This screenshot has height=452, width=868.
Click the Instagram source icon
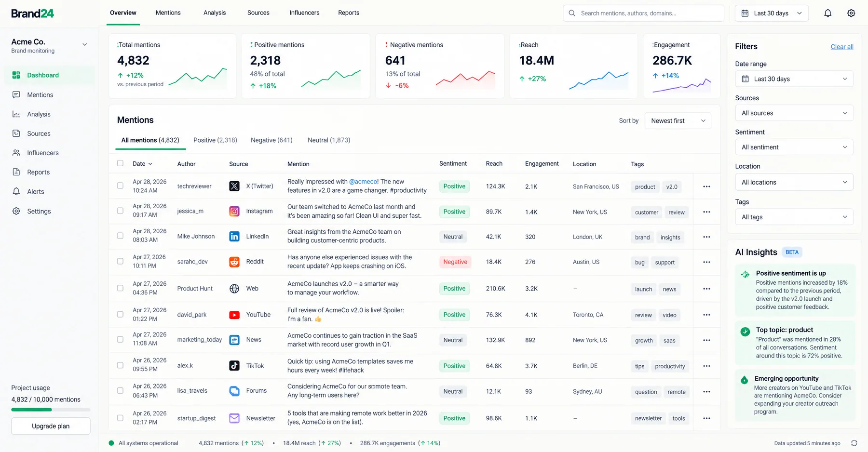click(x=234, y=211)
